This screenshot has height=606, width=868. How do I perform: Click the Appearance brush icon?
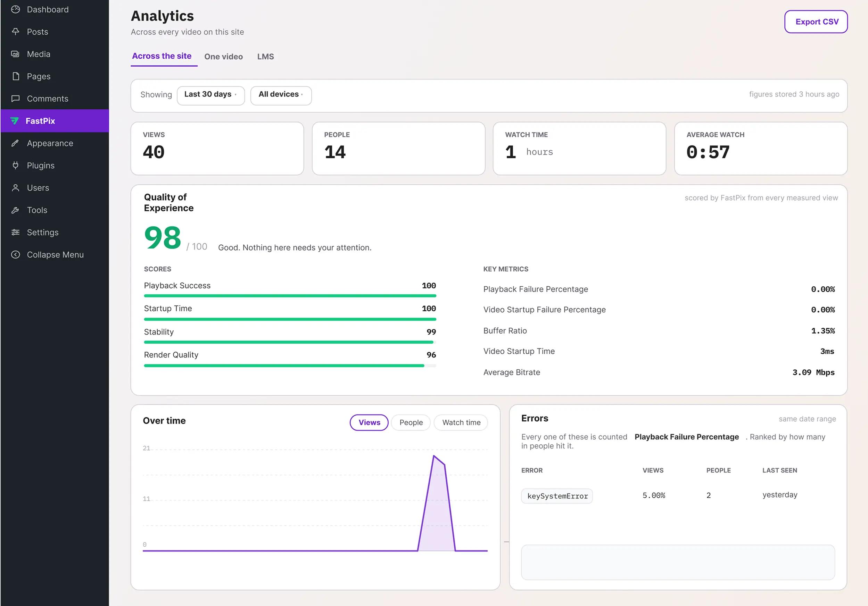[15, 143]
